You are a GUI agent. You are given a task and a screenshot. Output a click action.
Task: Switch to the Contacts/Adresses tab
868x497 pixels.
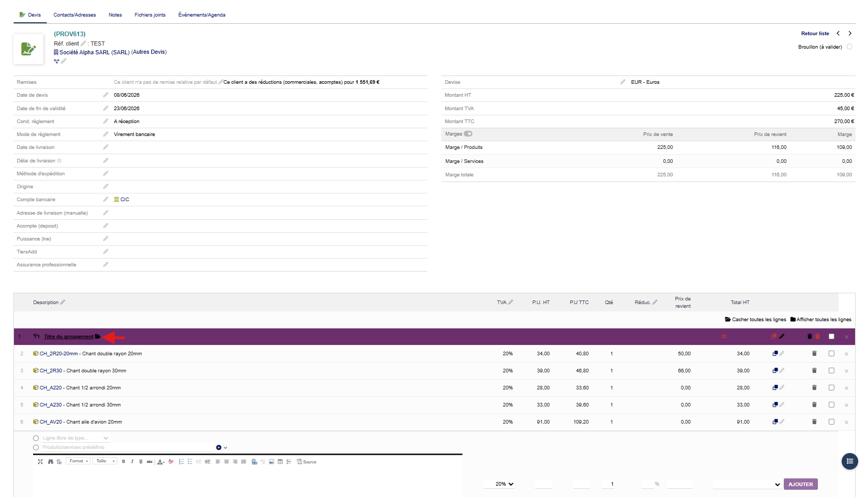[75, 15]
